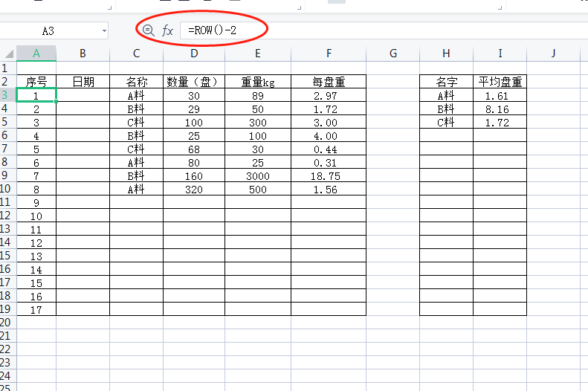This screenshot has height=391, width=588.
Task: Select row 1 header
Action: coord(8,68)
